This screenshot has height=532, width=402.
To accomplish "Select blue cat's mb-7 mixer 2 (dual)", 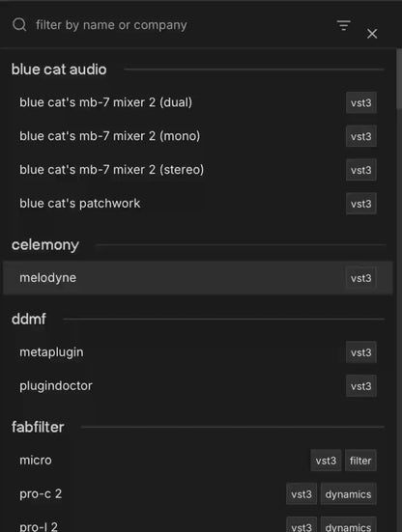I will pyautogui.click(x=197, y=102).
